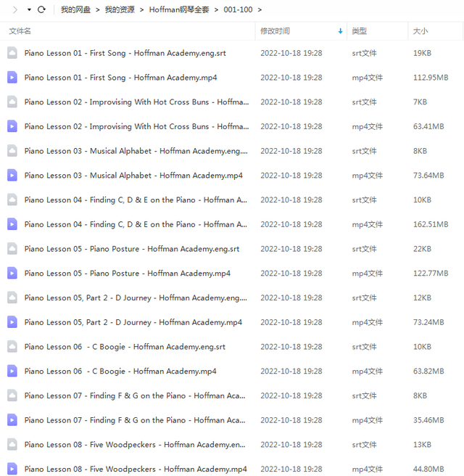Select Piano Lesson 01 First Song mp4 filename

(x=120, y=78)
